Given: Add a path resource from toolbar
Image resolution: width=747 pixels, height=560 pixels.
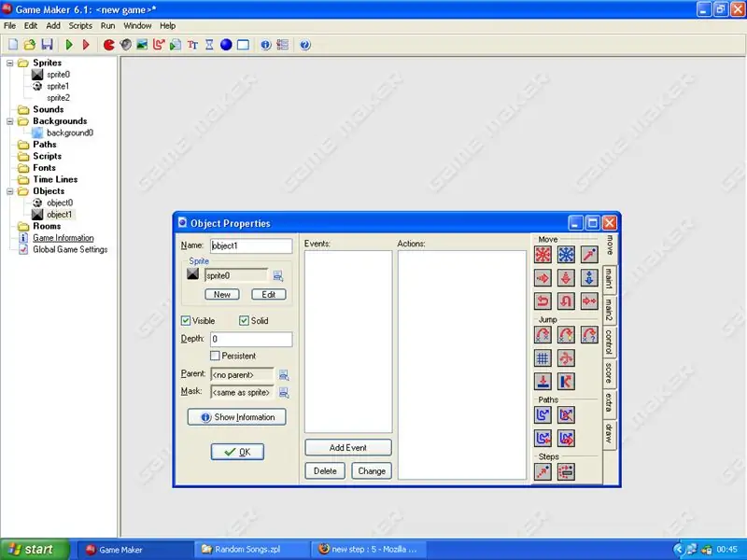Looking at the screenshot, I should coord(159,45).
